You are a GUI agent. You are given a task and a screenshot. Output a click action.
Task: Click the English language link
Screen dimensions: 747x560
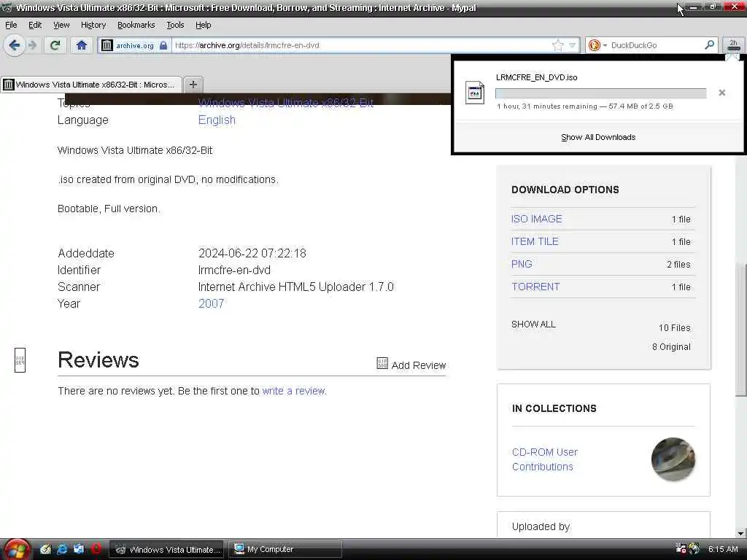coord(217,120)
